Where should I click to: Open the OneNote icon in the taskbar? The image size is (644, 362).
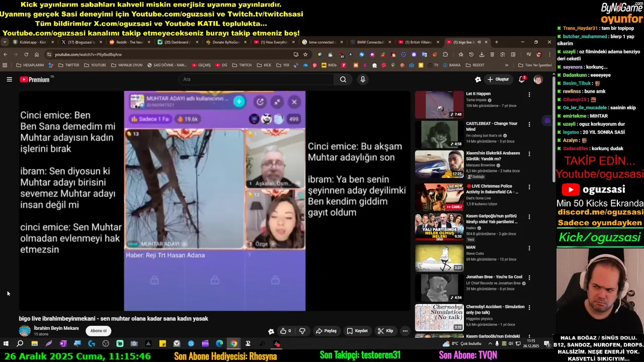pos(63,344)
